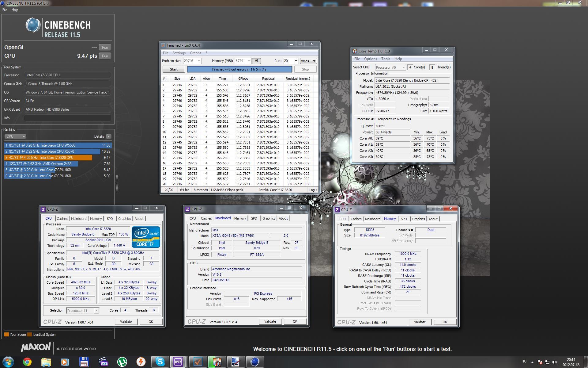Image resolution: width=588 pixels, height=368 pixels.
Task: Open the LinX Problem size dropdown
Action: [x=199, y=61]
